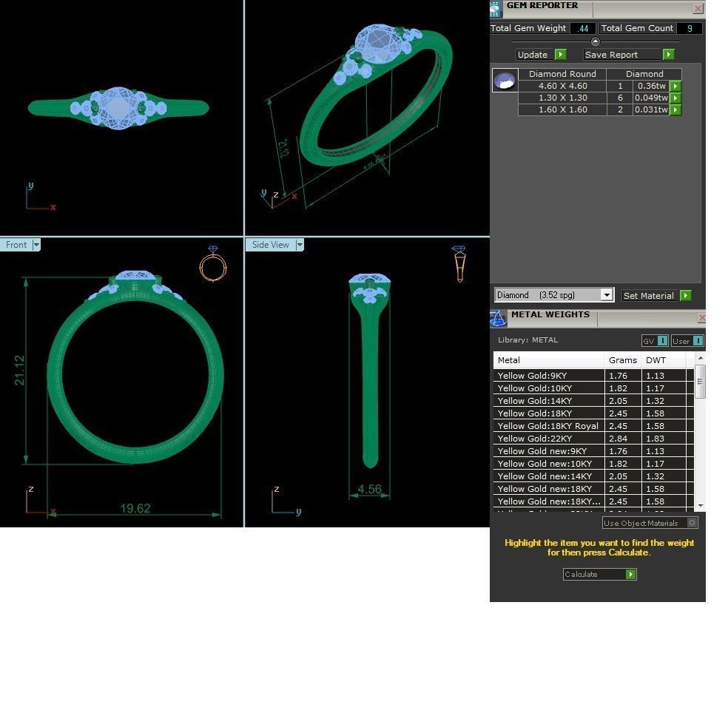728x713 pixels.
Task: Click the green arrow beside Set Material
Action: coord(686,295)
